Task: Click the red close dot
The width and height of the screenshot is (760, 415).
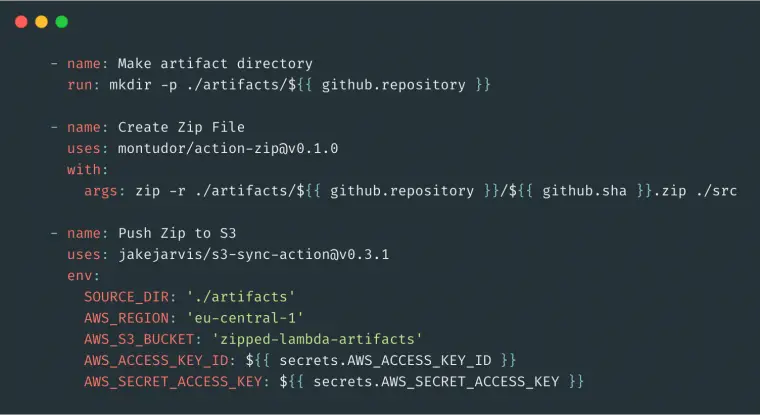Action: [21, 22]
